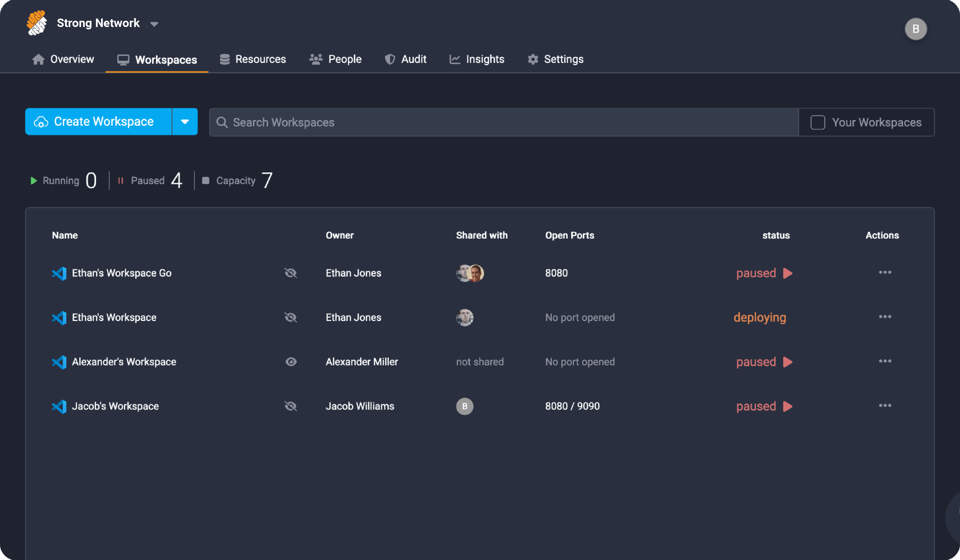The image size is (960, 560).
Task: Open actions menu for Jacob's Workspace
Action: coord(885,406)
